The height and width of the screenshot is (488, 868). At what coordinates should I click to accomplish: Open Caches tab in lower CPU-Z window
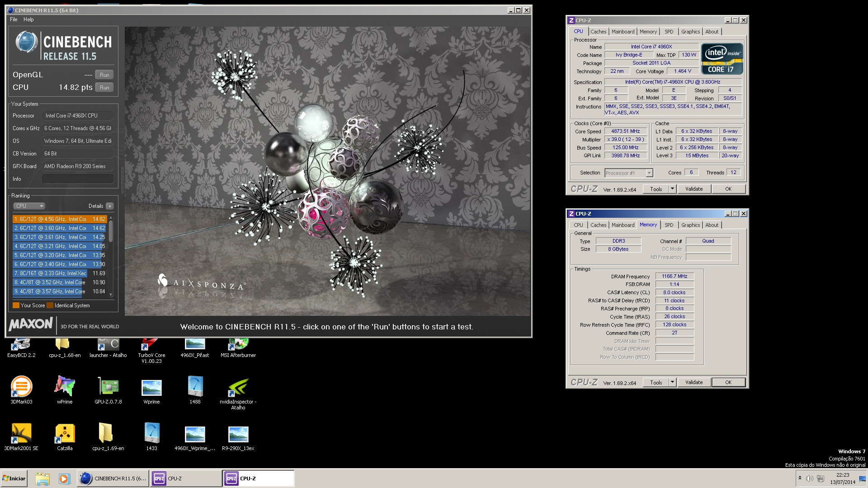tap(598, 225)
